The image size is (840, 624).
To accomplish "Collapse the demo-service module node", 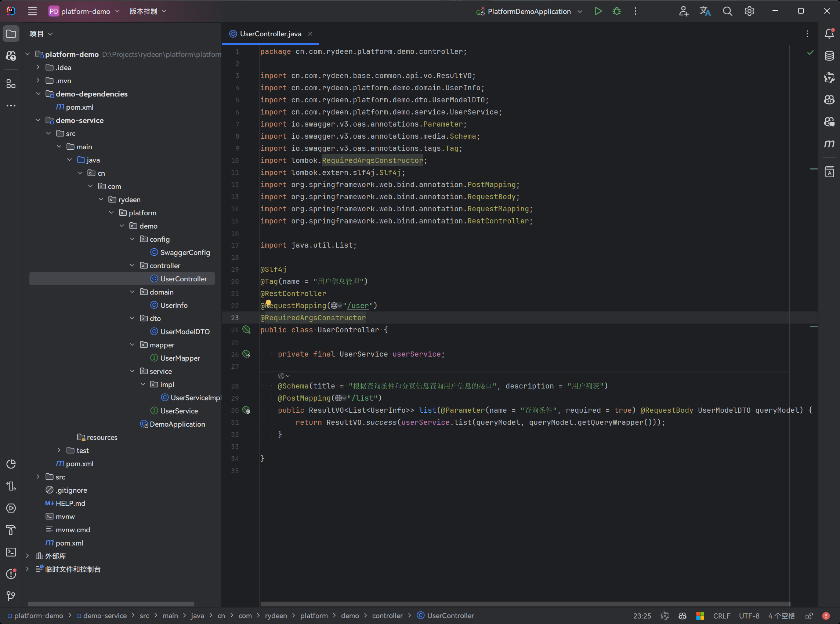I will point(38,120).
